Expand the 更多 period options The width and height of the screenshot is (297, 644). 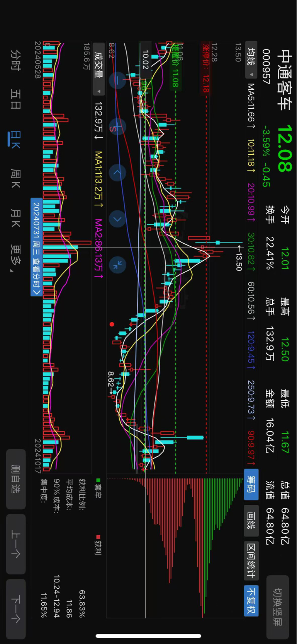coord(15,258)
